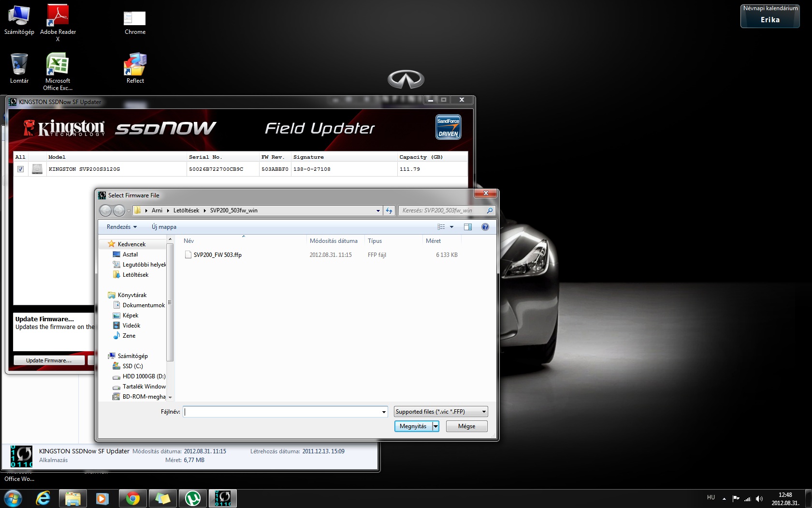Viewport: 812px width, 508px height.
Task: Expand the Fájlnév filename history dropdown
Action: point(384,412)
